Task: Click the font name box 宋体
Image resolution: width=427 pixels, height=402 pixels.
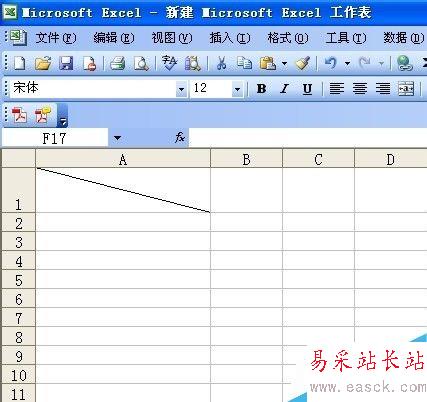Action: (93, 89)
